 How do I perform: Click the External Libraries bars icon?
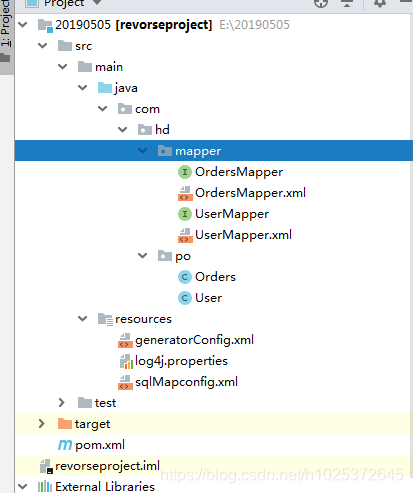tap(45, 487)
